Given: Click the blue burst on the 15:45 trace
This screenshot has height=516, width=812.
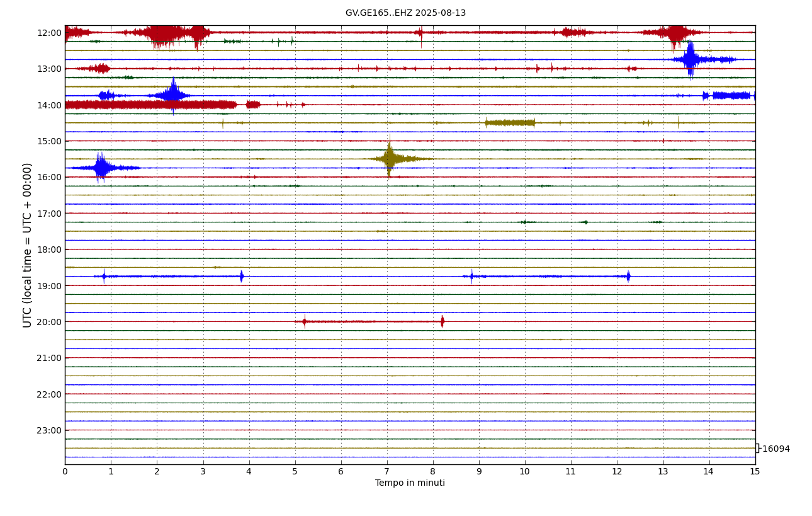Looking at the screenshot, I should [x=101, y=168].
